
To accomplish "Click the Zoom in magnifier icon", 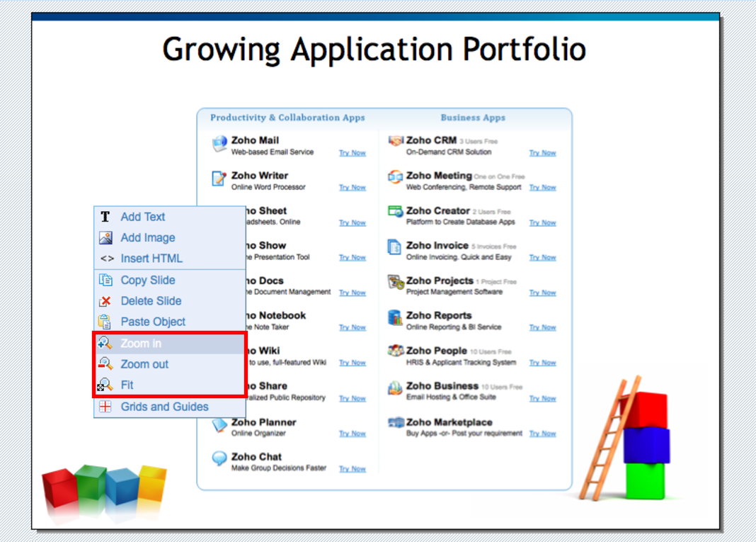I will [x=105, y=344].
